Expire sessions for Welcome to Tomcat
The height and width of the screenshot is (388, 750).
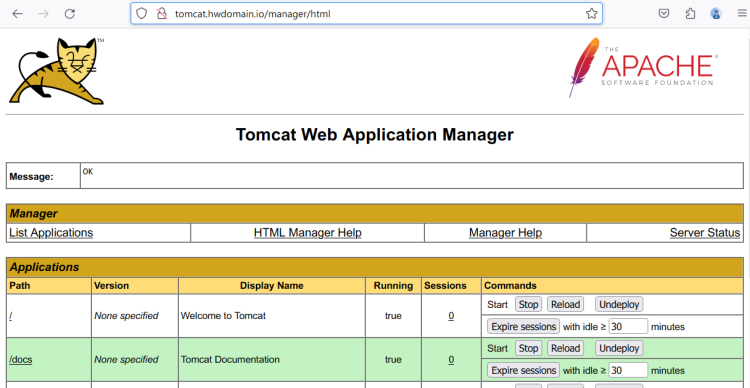524,326
